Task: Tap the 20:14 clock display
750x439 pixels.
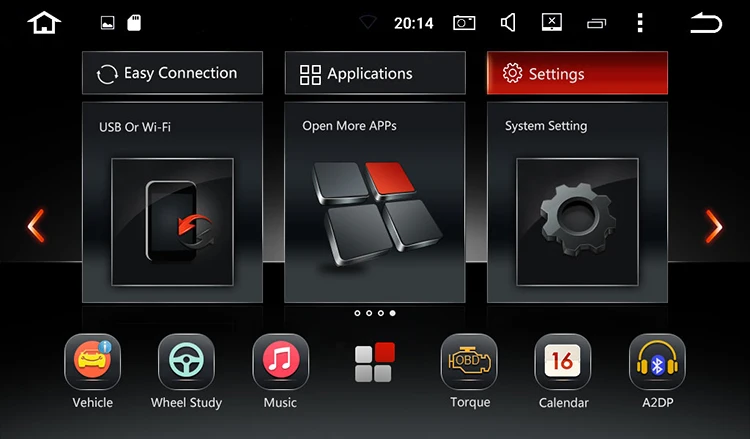Action: [414, 23]
